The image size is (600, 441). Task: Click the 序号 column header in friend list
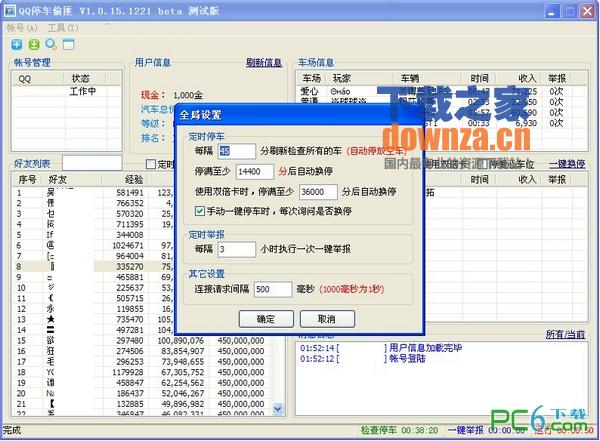pos(28,180)
